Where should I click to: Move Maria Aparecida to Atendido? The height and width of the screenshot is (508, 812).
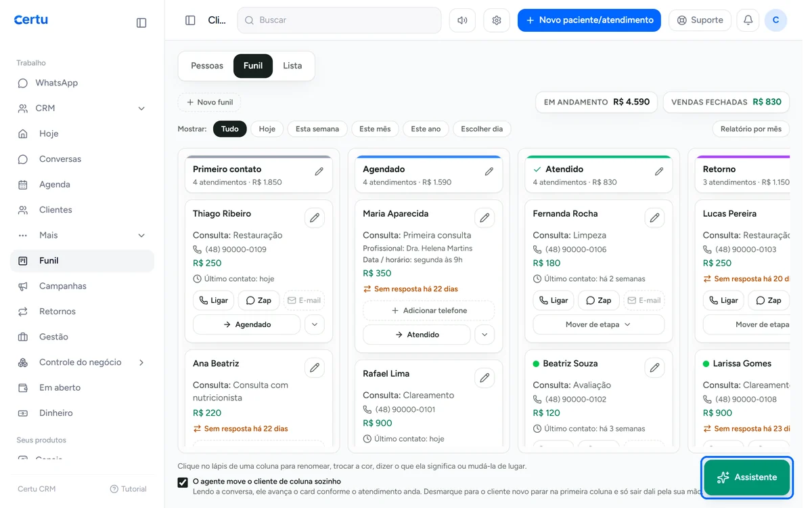point(417,335)
